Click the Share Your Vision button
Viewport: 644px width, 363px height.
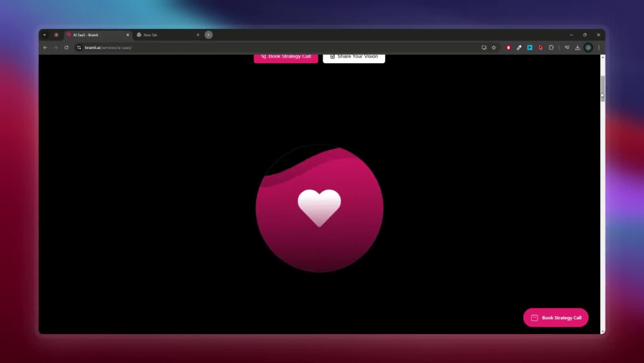(354, 58)
